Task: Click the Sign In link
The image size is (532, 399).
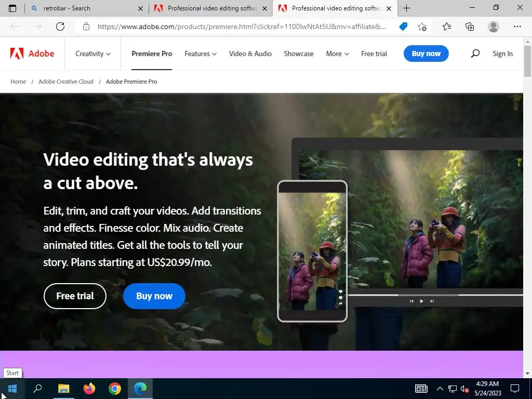Action: [x=502, y=54]
